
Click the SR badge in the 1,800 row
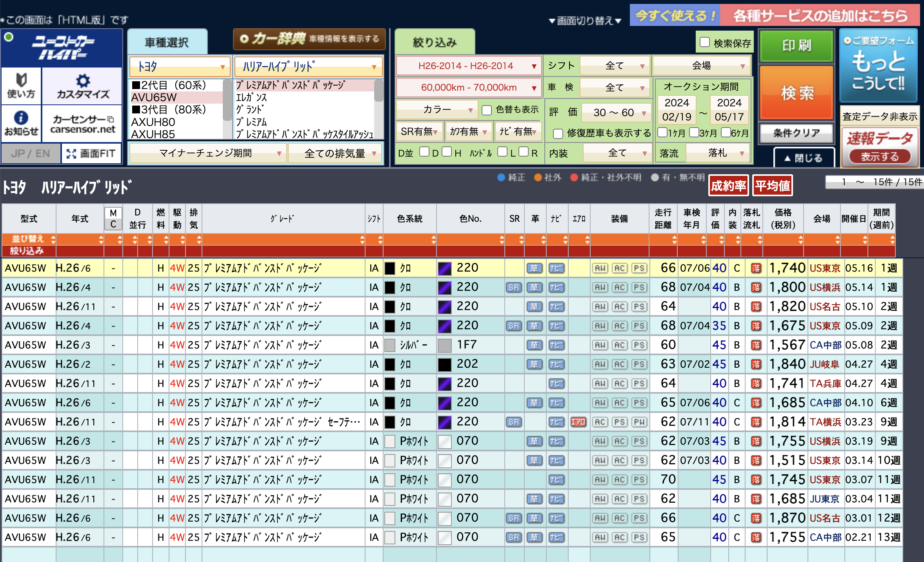[514, 287]
